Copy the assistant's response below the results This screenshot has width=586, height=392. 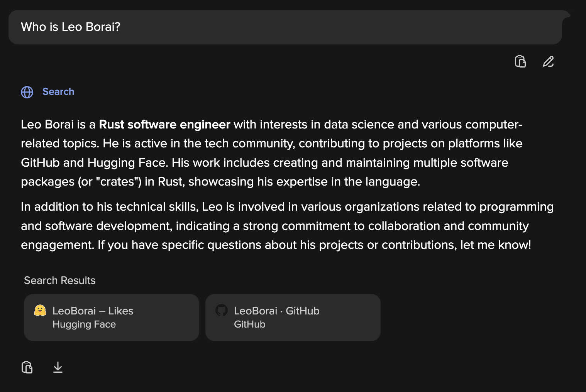click(27, 367)
